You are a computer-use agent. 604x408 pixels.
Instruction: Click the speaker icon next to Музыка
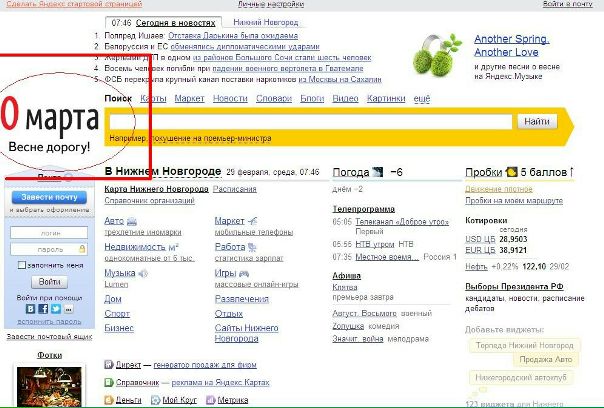click(143, 274)
